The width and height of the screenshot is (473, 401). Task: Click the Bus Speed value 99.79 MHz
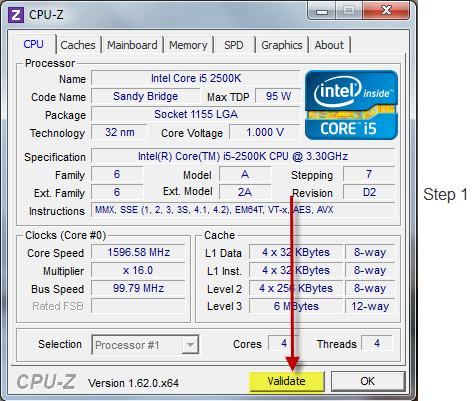138,288
